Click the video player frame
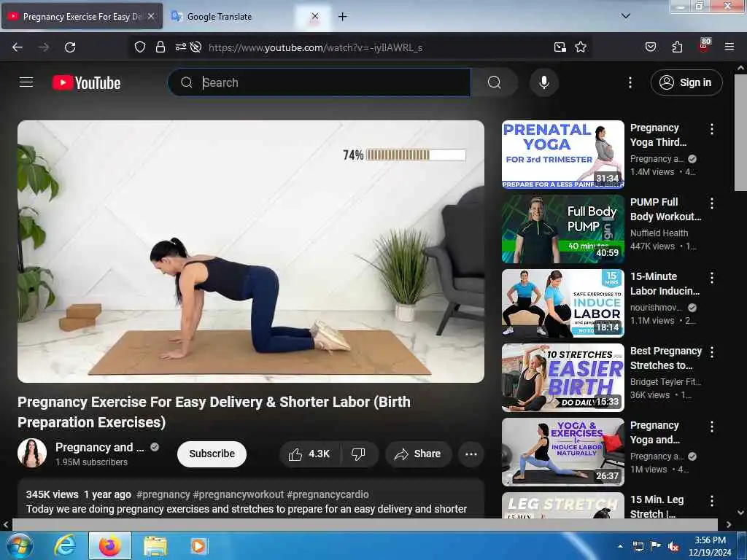747x560 pixels. tap(251, 252)
